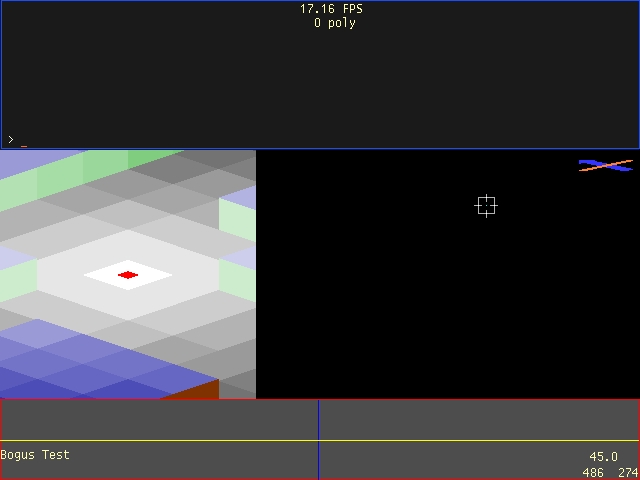This screenshot has width=640, height=480.
Task: Select the pure white diamond tile around the red marker
Action: click(128, 275)
